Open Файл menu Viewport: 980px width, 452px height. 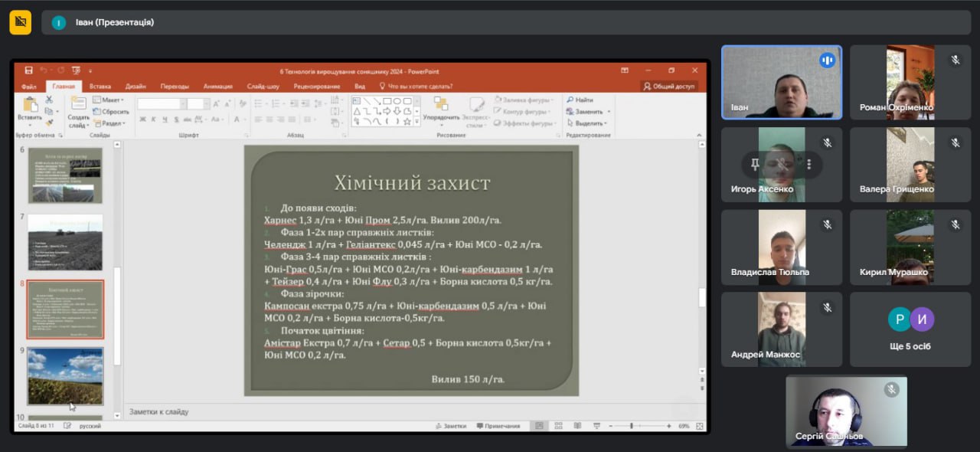pyautogui.click(x=29, y=87)
